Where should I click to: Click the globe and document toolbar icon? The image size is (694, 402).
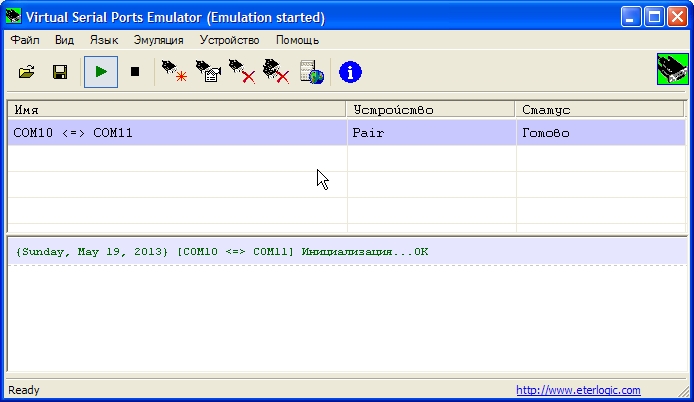(312, 72)
